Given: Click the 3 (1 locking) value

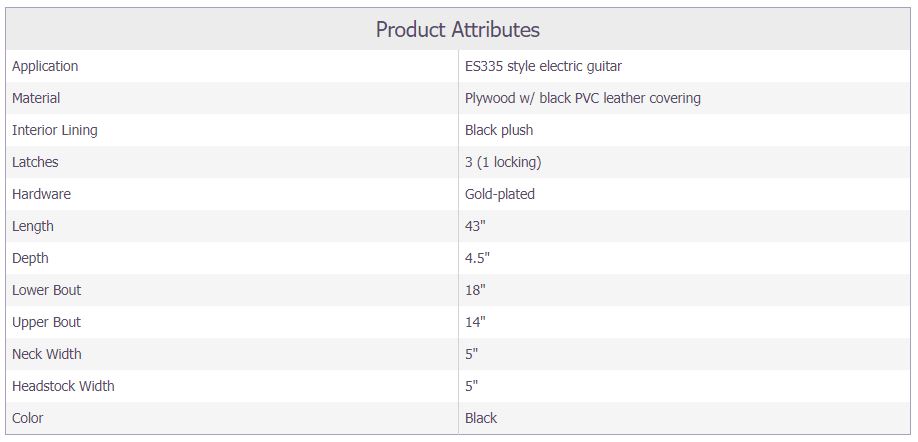Looking at the screenshot, I should click(x=503, y=162).
